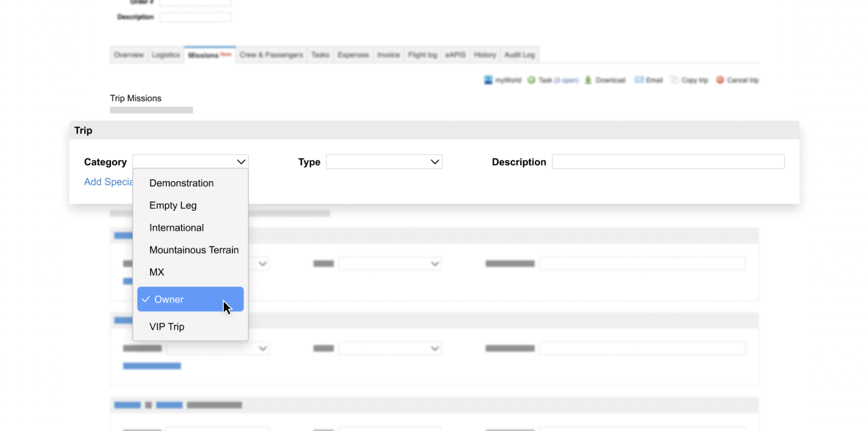This screenshot has width=868, height=431.
Task: Open the Logistics tab
Action: click(x=166, y=55)
